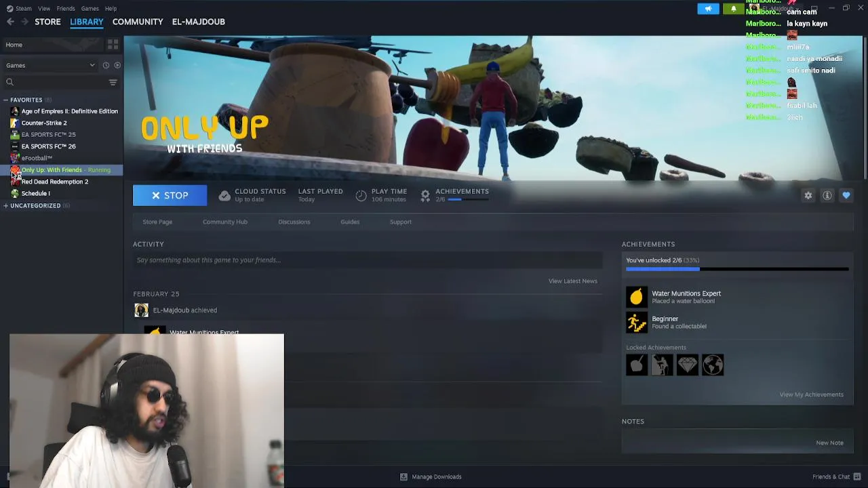The width and height of the screenshot is (868, 488).
Task: Show game info icon
Action: pyautogui.click(x=827, y=195)
